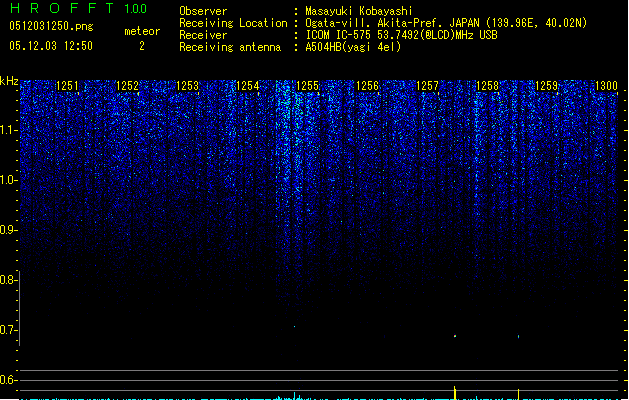Click the HROFFT program title text
Viewport: 629px width, 400px height.
point(62,8)
